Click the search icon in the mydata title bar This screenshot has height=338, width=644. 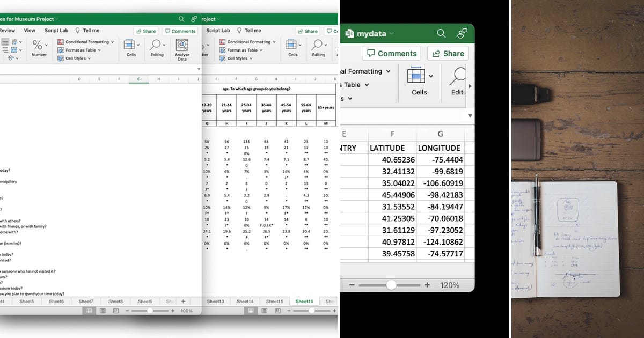click(x=441, y=33)
